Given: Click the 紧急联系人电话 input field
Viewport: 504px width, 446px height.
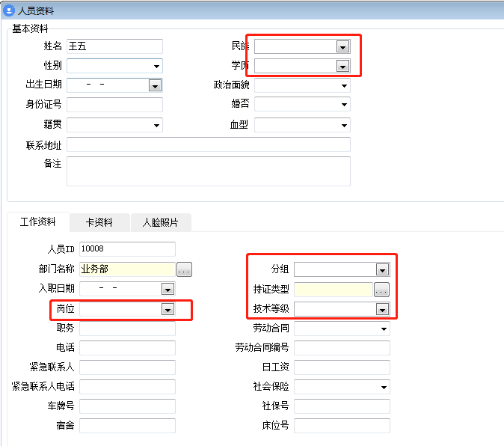Looking at the screenshot, I should click(x=127, y=387).
